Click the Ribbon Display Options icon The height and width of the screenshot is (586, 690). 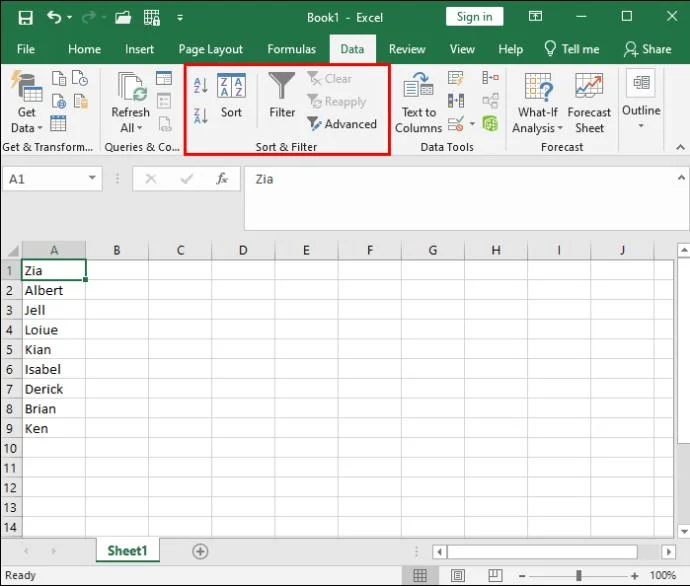[x=536, y=17]
